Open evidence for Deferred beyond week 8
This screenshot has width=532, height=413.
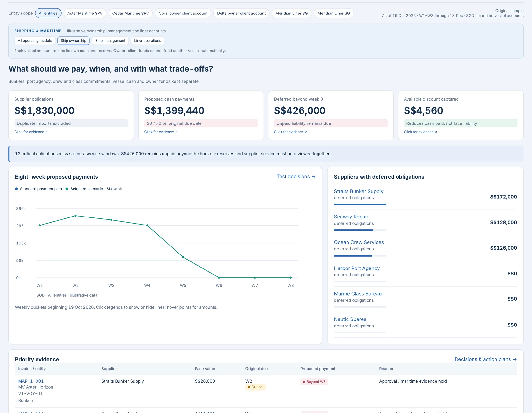291,132
